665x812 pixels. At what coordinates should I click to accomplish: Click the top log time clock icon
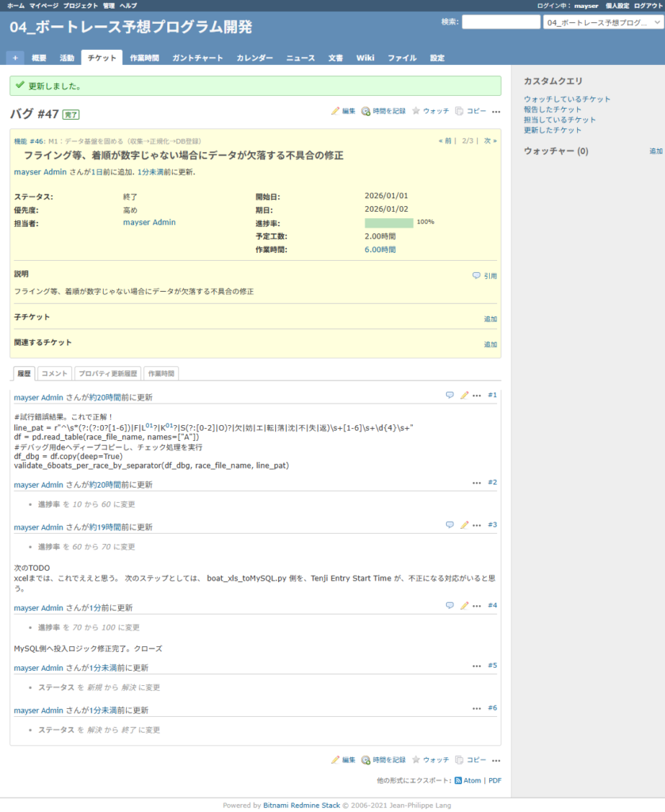[365, 112]
